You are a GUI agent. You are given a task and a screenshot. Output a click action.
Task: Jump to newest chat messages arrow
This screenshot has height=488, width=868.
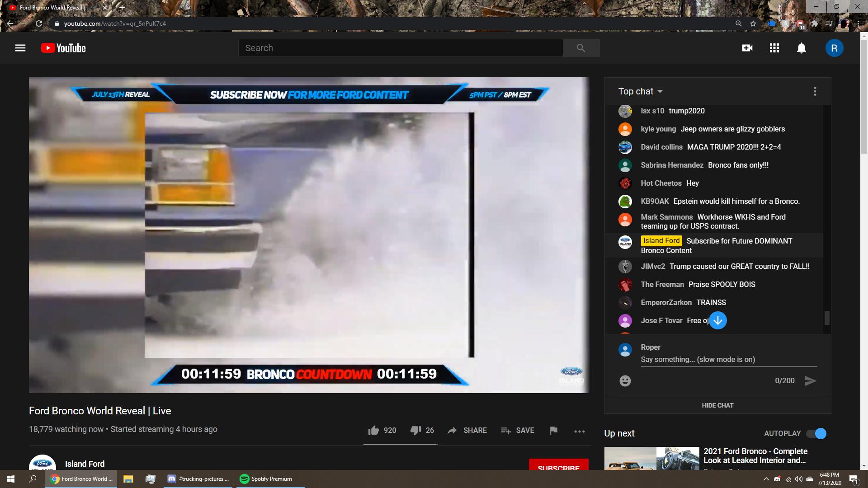(717, 320)
